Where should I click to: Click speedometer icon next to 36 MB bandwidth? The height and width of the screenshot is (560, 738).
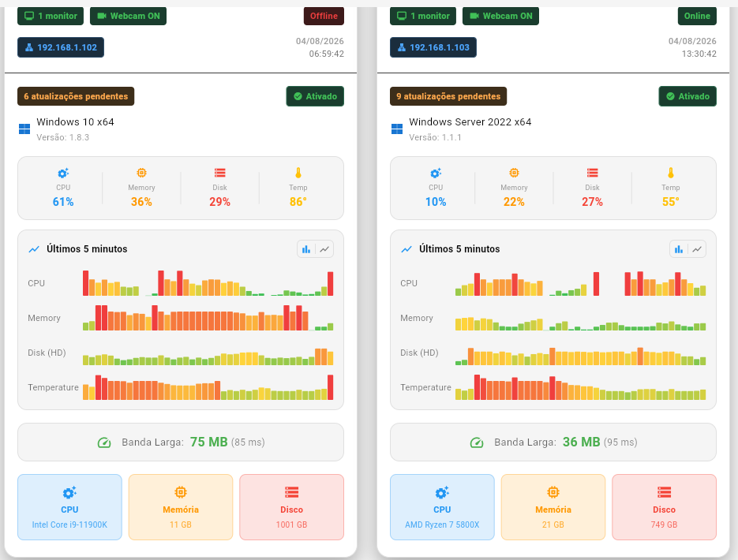(477, 442)
